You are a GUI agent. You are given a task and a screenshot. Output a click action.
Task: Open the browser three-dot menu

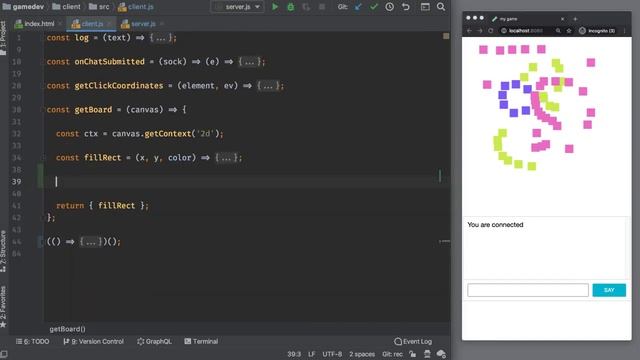click(624, 31)
